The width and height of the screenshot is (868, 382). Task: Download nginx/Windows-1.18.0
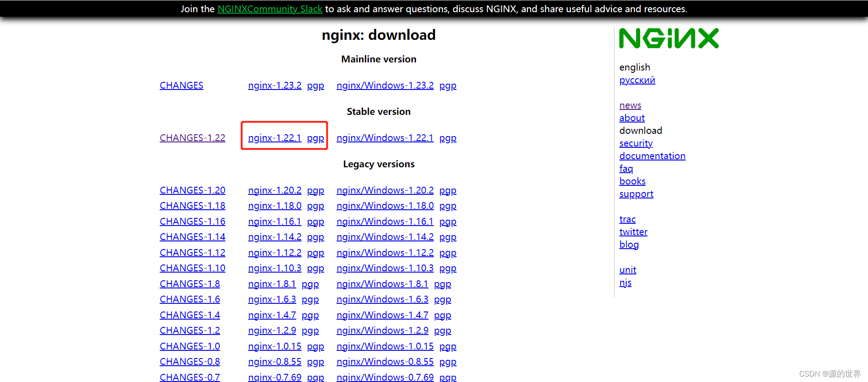coord(385,206)
